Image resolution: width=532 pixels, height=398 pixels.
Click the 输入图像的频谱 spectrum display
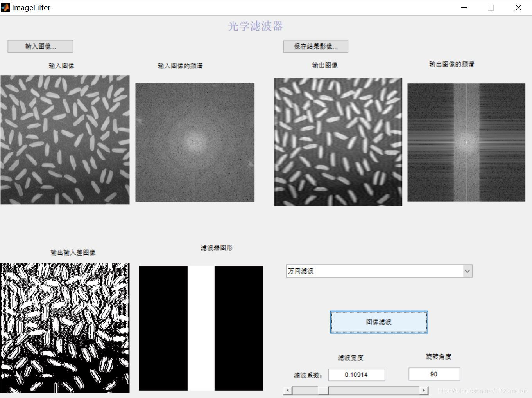(x=195, y=142)
